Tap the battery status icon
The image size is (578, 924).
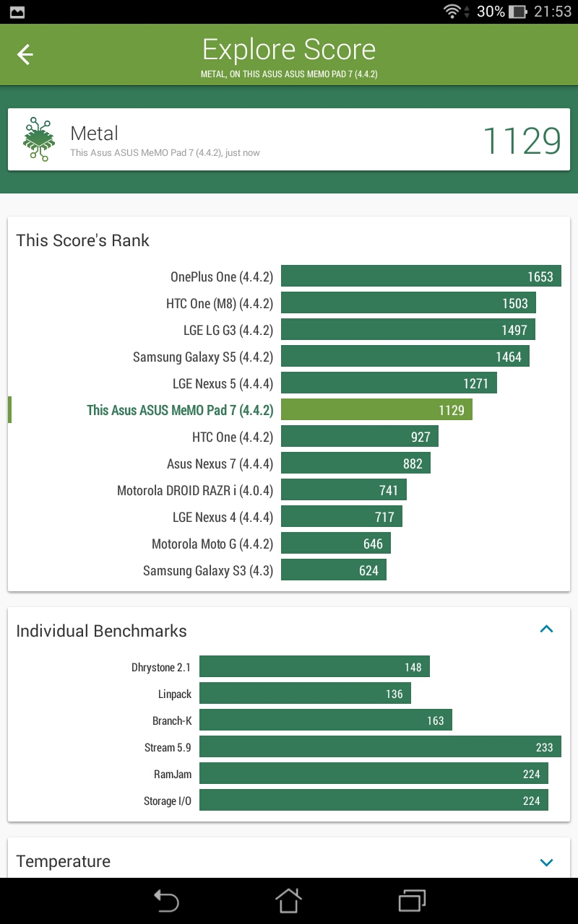tap(517, 12)
